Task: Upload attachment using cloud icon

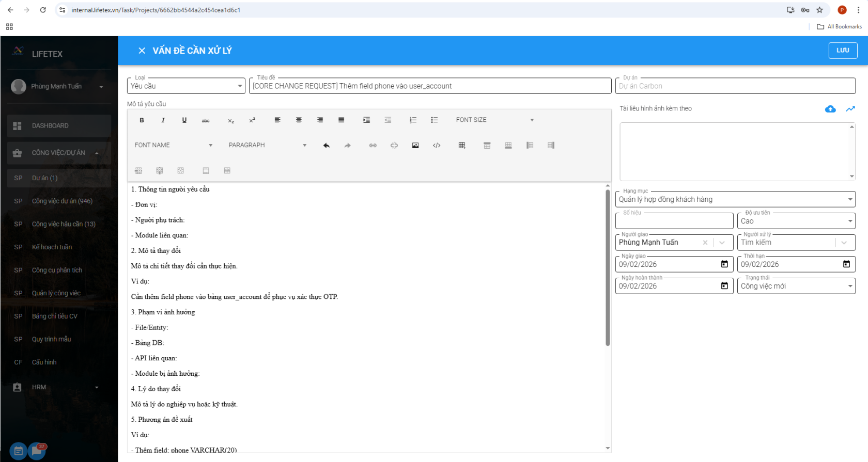Action: [830, 109]
